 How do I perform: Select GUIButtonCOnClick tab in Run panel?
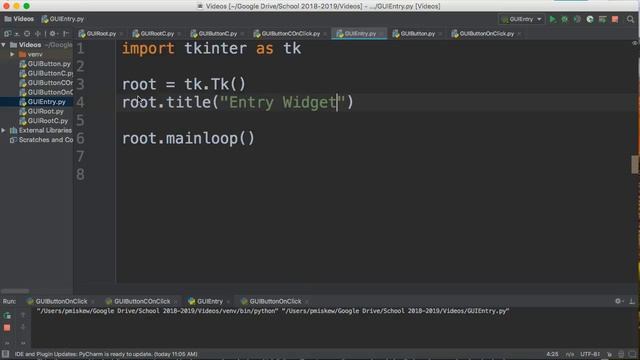[x=141, y=301]
